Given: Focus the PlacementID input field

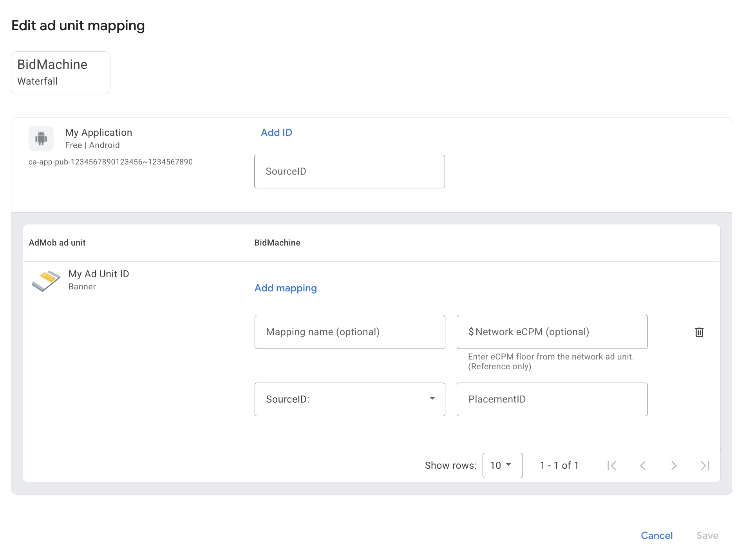Looking at the screenshot, I should point(552,399).
